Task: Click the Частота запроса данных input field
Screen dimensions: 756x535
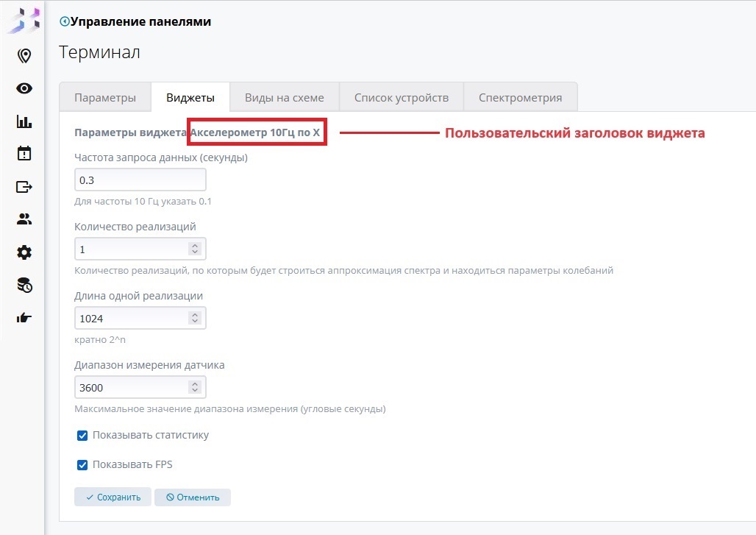Action: pyautogui.click(x=140, y=180)
